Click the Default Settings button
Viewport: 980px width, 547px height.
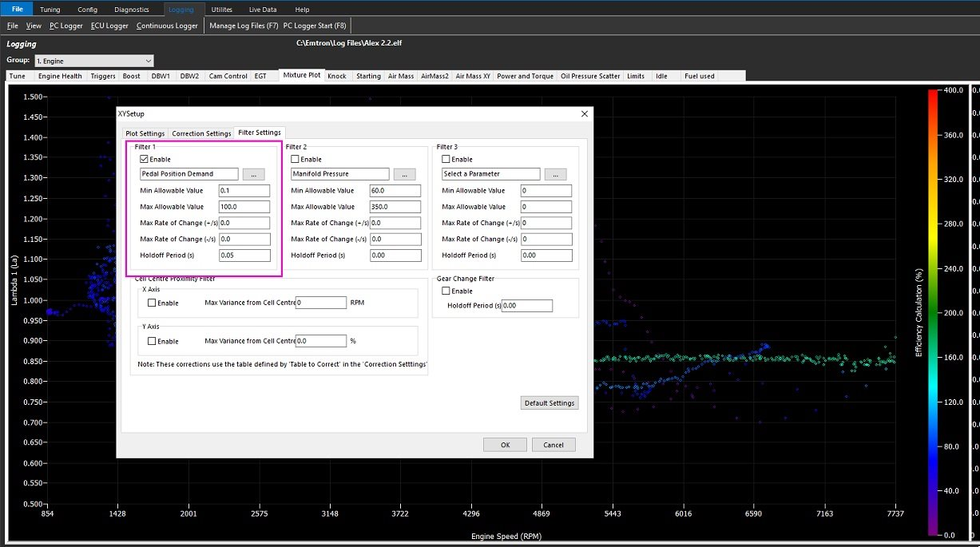coord(550,403)
